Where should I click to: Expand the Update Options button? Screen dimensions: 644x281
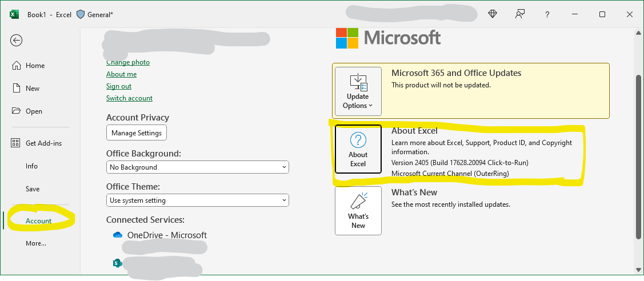[x=358, y=91]
